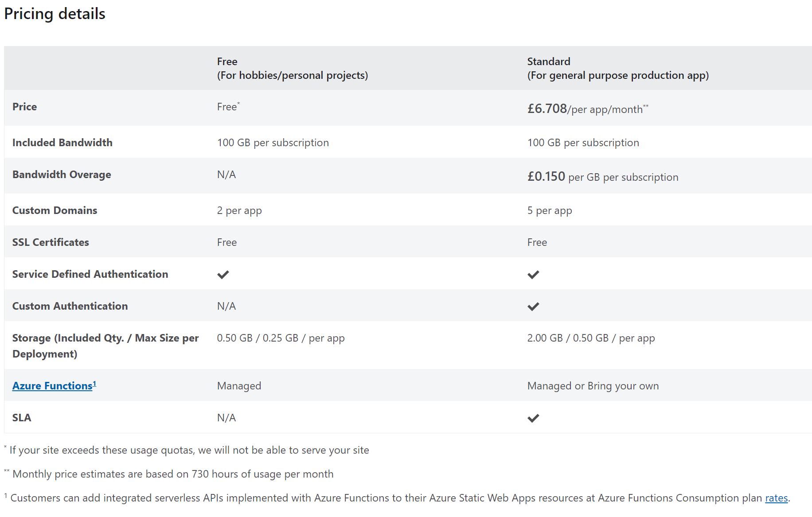Click the '5 per app' custom domains value
This screenshot has width=812, height=517.
[x=549, y=210]
